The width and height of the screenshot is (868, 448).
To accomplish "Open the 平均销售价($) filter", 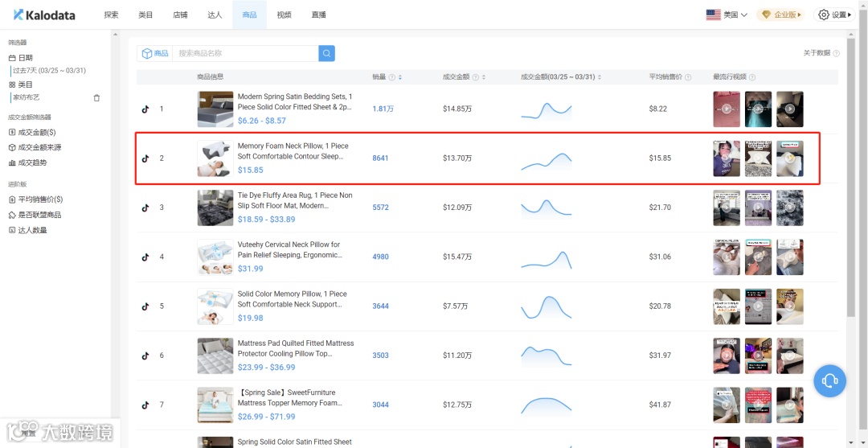I will point(35,199).
